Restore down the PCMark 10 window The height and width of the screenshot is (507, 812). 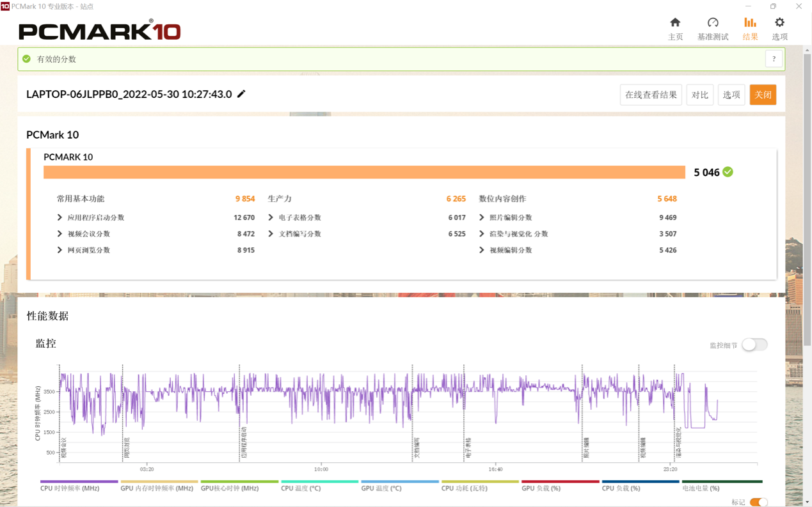(x=773, y=6)
